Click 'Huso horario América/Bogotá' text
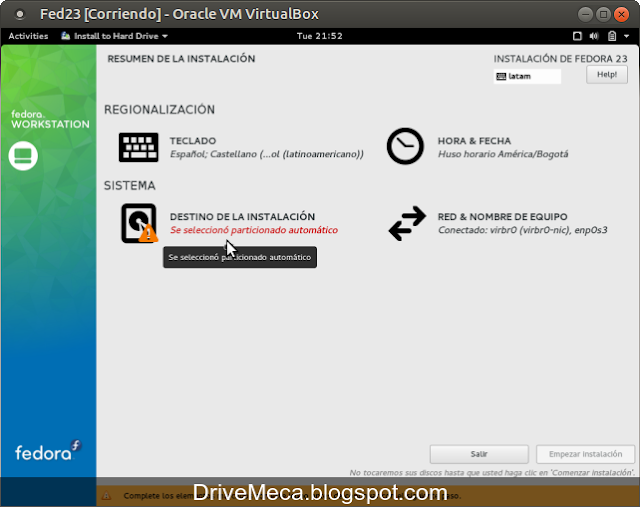640x507 pixels. pyautogui.click(x=503, y=154)
